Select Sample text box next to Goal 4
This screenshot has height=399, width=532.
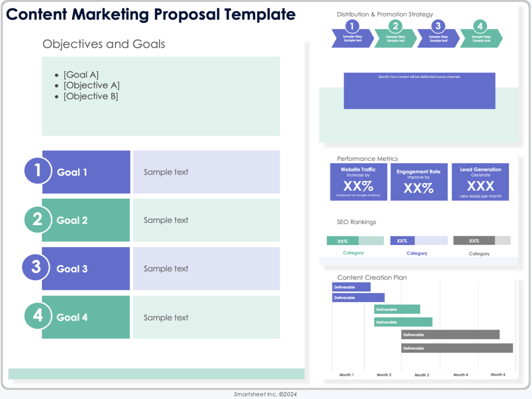click(206, 317)
